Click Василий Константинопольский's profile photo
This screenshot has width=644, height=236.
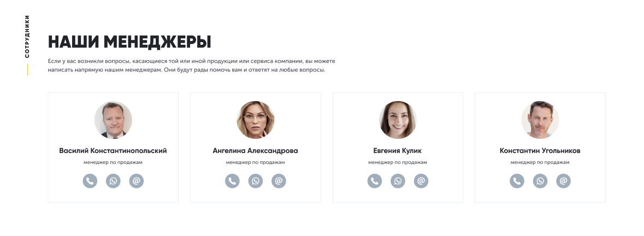pyautogui.click(x=113, y=120)
